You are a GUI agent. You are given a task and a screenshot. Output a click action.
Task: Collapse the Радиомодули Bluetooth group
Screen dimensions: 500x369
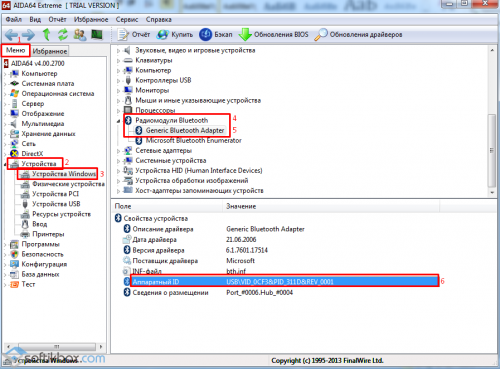tap(119, 121)
